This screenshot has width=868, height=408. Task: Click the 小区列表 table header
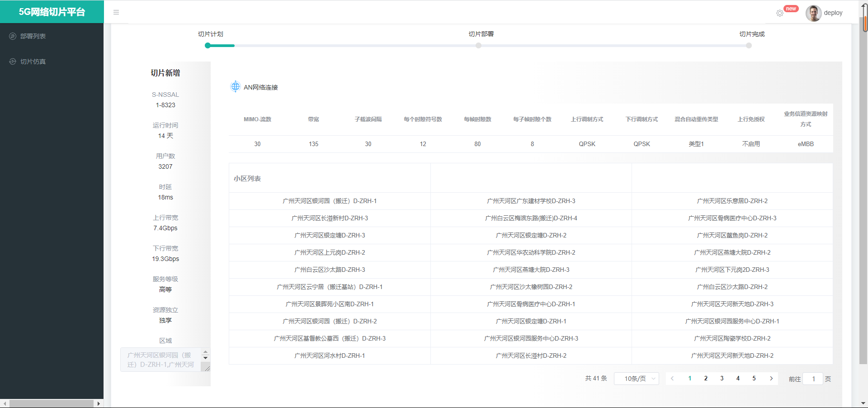(247, 179)
